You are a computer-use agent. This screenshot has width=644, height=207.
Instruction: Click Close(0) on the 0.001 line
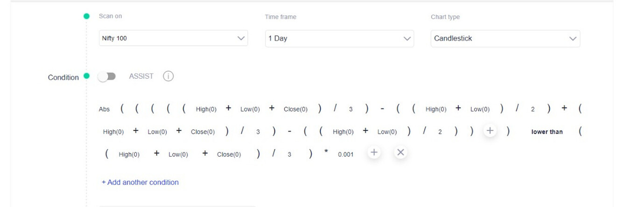point(229,154)
